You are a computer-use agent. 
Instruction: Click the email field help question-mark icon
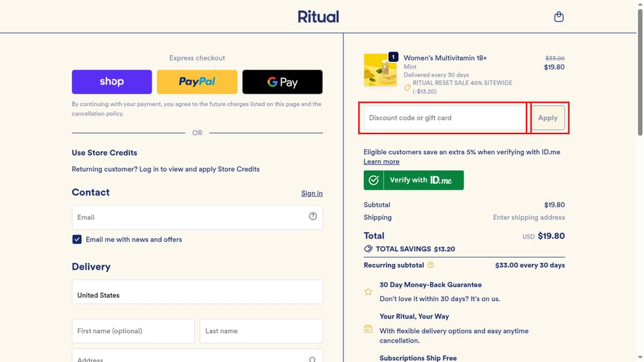click(x=313, y=217)
